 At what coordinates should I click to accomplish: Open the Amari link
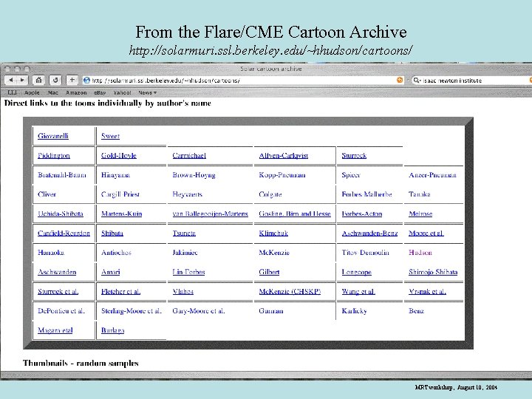111,272
